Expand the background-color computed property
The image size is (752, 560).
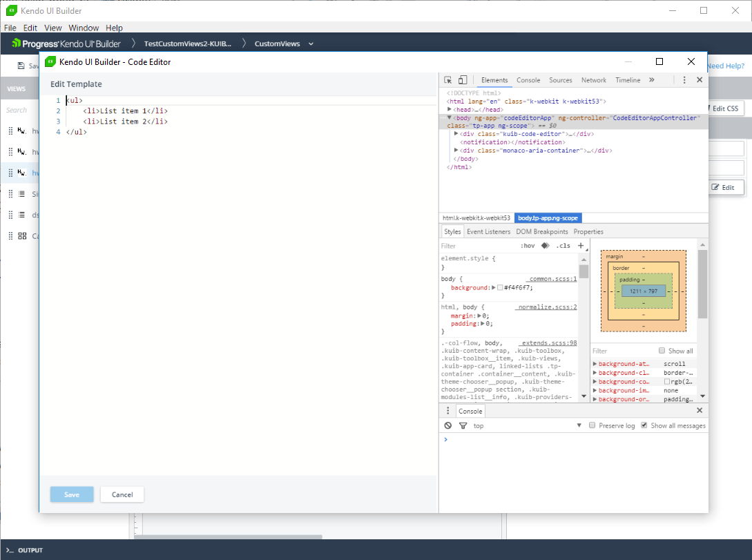point(595,380)
